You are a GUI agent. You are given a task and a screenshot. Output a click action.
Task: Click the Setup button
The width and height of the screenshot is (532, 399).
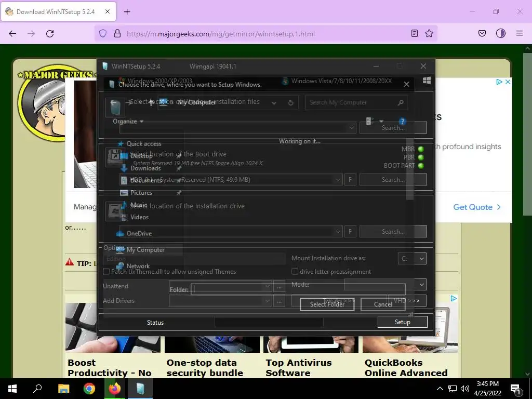[403, 322]
